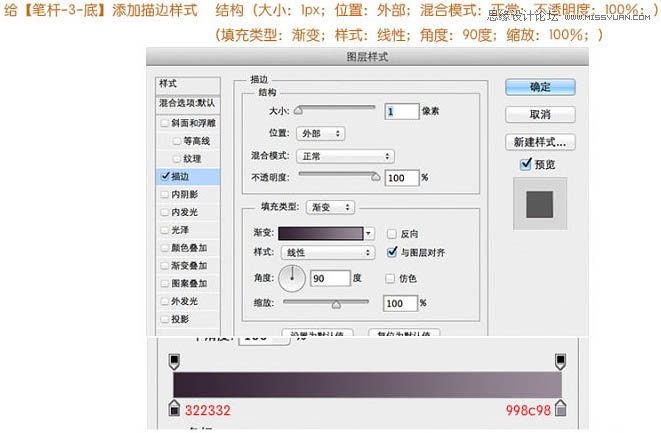Enable the 纹理 checkbox
Image resolution: width=661 pixels, height=433 pixels.
coord(177,159)
